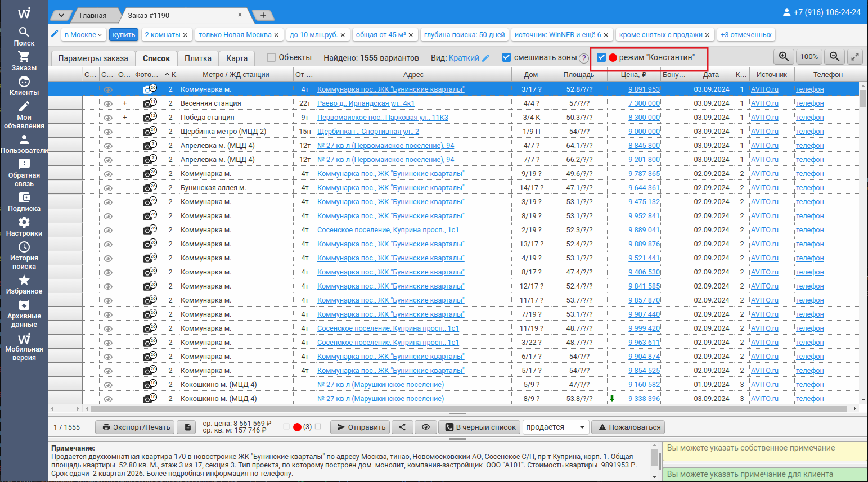Click the Экспорт/Печать button
This screenshot has height=482, width=868.
tap(135, 427)
